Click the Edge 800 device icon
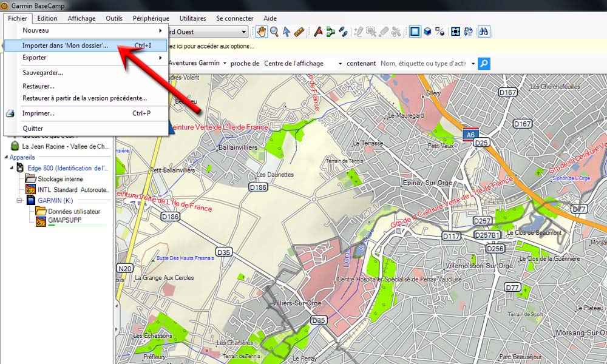607x364 pixels. click(x=20, y=168)
